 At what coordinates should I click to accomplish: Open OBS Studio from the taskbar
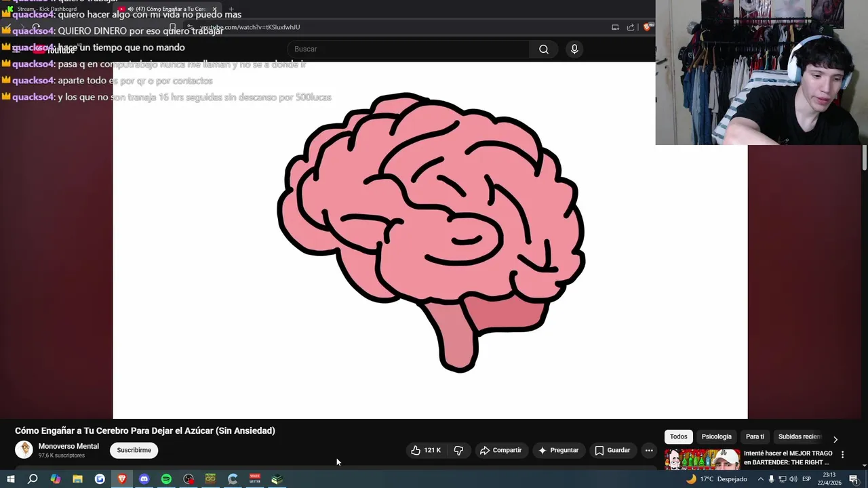pos(189,479)
